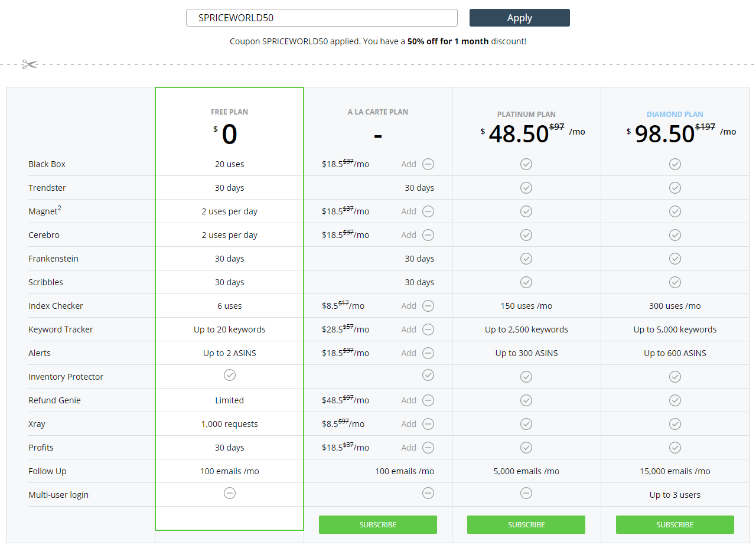Click 'Add' text in Cerebro row
Image resolution: width=756 pixels, height=548 pixels.
coord(409,235)
